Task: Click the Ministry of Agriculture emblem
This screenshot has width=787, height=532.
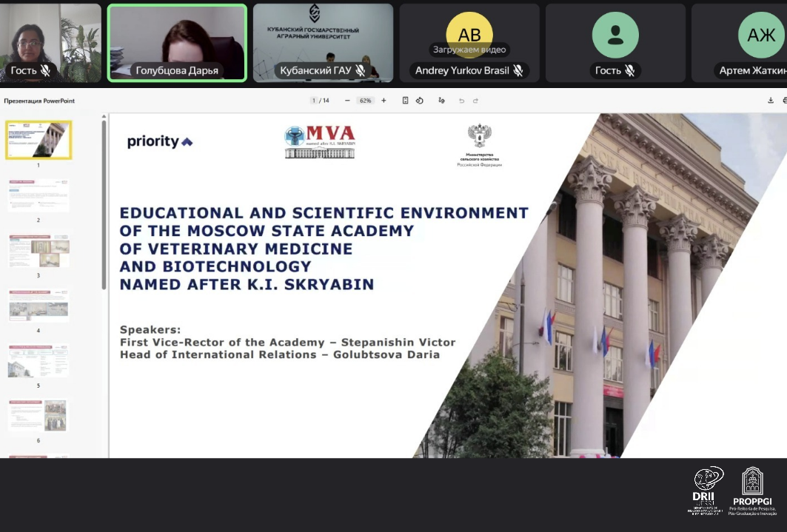Action: [x=479, y=145]
